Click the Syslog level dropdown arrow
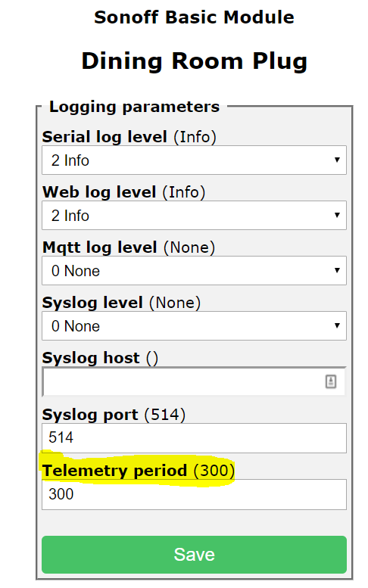This screenshot has height=588, width=368. (337, 325)
